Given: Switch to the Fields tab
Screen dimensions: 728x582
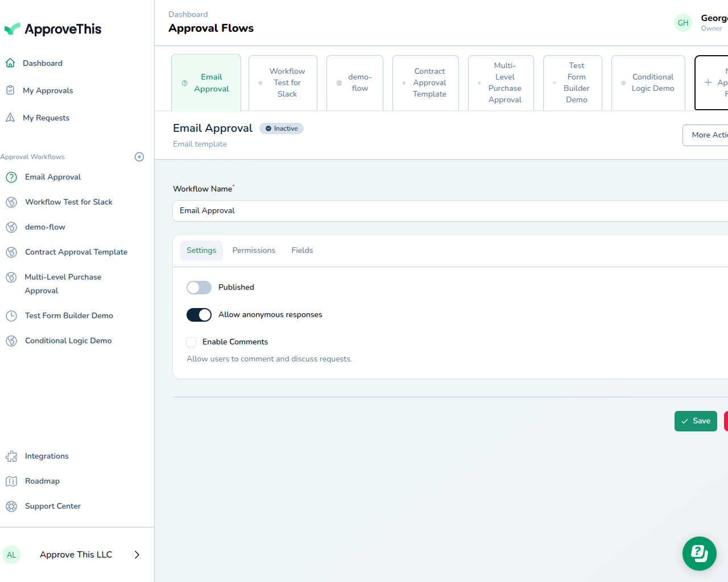Looking at the screenshot, I should 302,251.
